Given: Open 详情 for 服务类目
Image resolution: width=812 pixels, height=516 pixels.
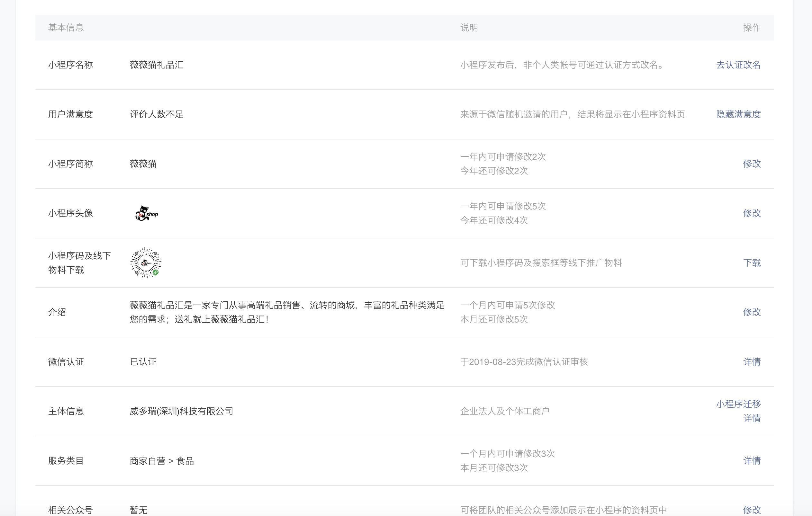Looking at the screenshot, I should pos(752,461).
